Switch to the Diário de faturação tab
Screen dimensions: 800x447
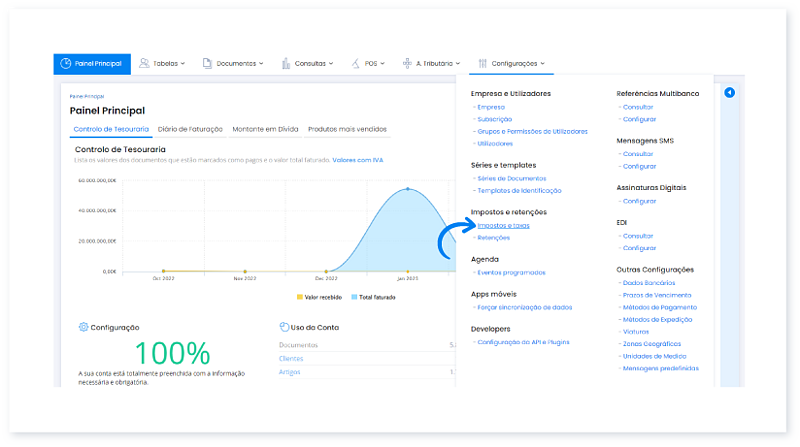pos(190,129)
